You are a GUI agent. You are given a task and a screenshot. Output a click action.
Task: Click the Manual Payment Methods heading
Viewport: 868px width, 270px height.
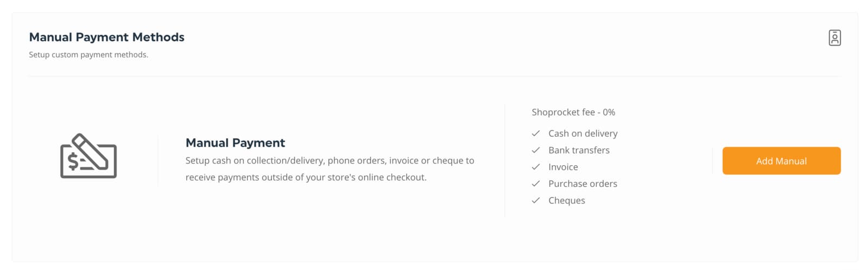click(107, 37)
